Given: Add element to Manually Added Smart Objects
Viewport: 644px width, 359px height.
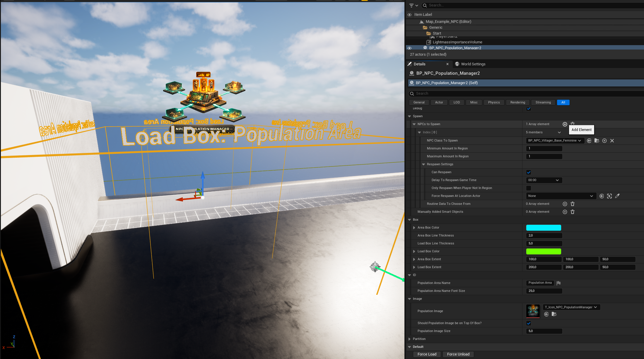Looking at the screenshot, I should pos(565,212).
